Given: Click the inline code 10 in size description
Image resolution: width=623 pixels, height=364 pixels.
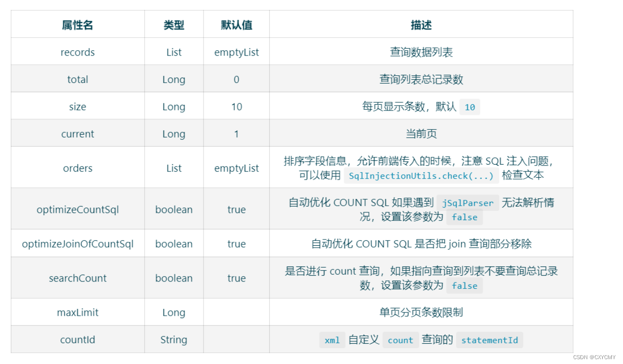Looking at the screenshot, I should coord(470,107).
